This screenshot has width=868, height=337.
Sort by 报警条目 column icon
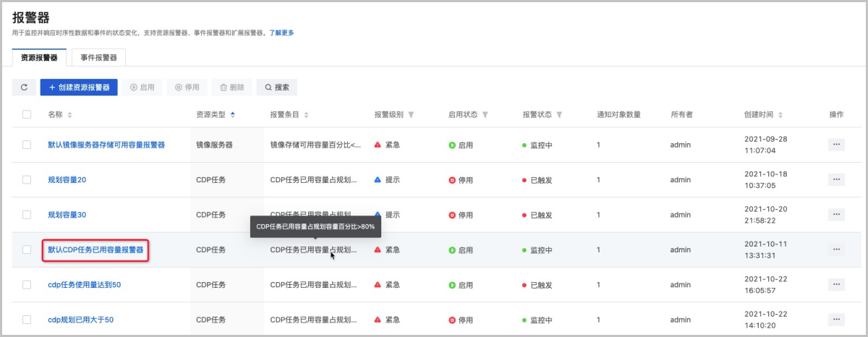coord(306,115)
